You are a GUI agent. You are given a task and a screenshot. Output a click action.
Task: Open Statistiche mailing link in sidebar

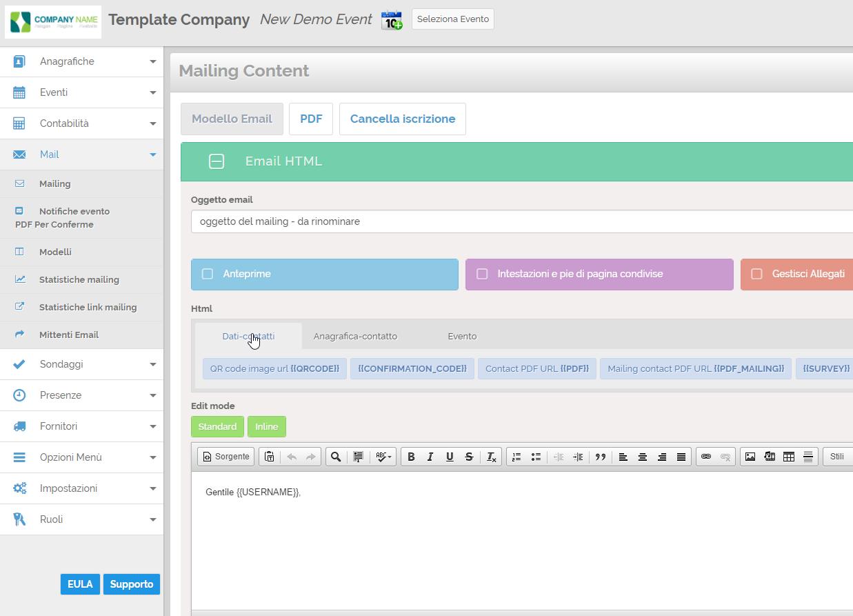[x=79, y=279]
